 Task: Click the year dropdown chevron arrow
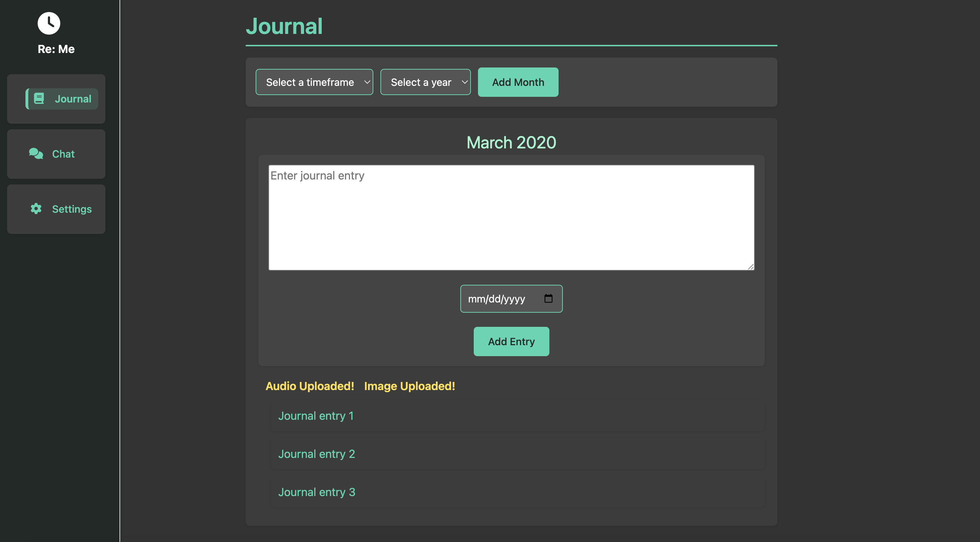pyautogui.click(x=465, y=82)
